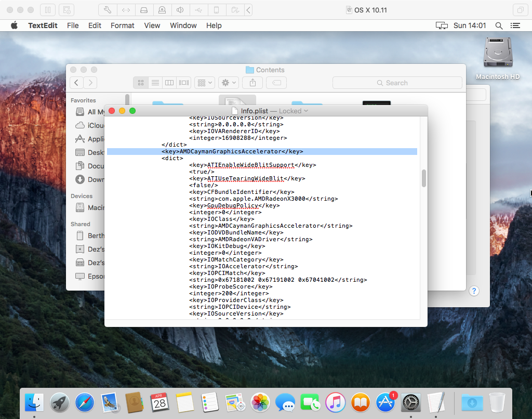Open the Edit menu

pos(95,25)
